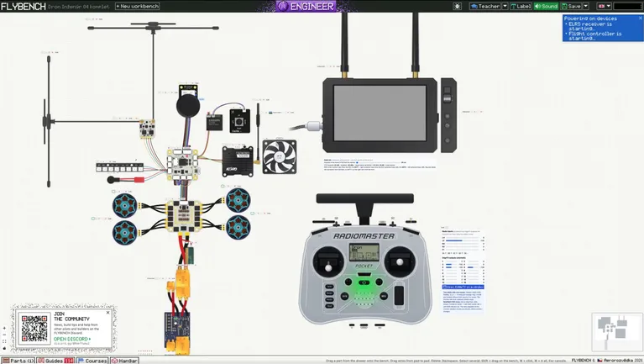Click the Radiomaster LCD screen
644x364 pixels.
click(x=364, y=251)
